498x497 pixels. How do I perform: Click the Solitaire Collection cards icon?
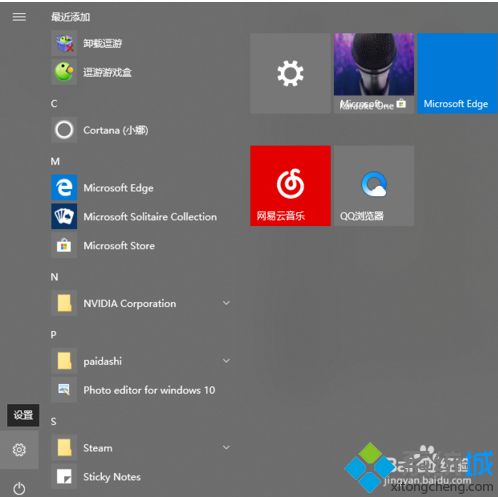(64, 217)
